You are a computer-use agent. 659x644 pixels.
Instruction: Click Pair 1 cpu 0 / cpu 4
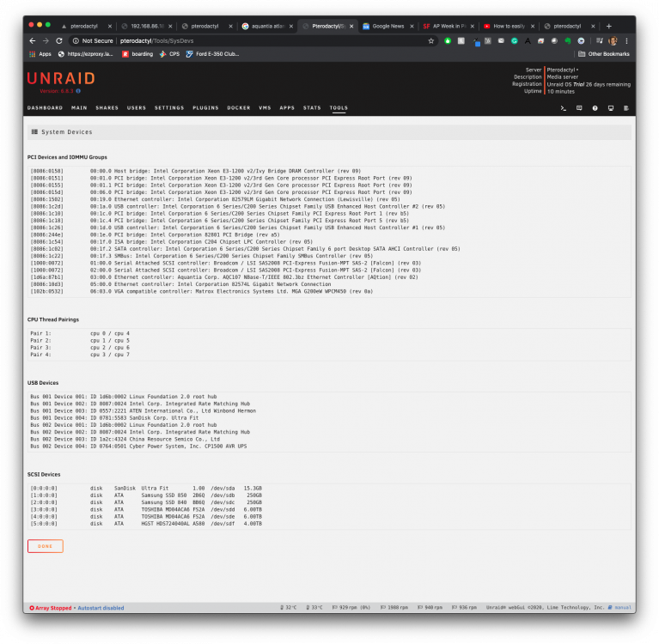(x=80, y=333)
